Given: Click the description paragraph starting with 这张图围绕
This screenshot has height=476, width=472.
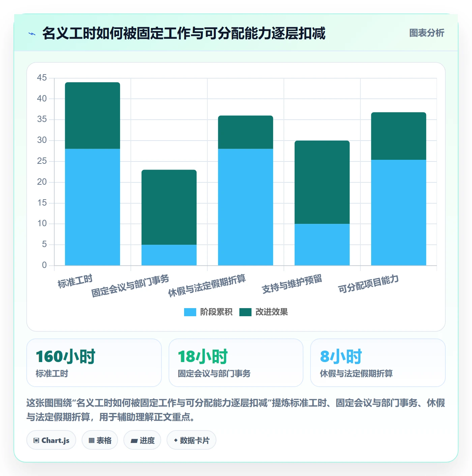Looking at the screenshot, I should pyautogui.click(x=236, y=410).
